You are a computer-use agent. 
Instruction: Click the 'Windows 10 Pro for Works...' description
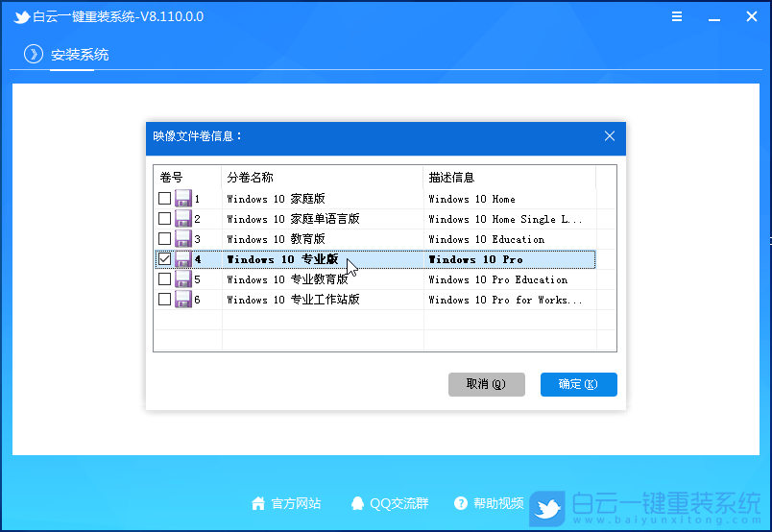click(x=510, y=300)
